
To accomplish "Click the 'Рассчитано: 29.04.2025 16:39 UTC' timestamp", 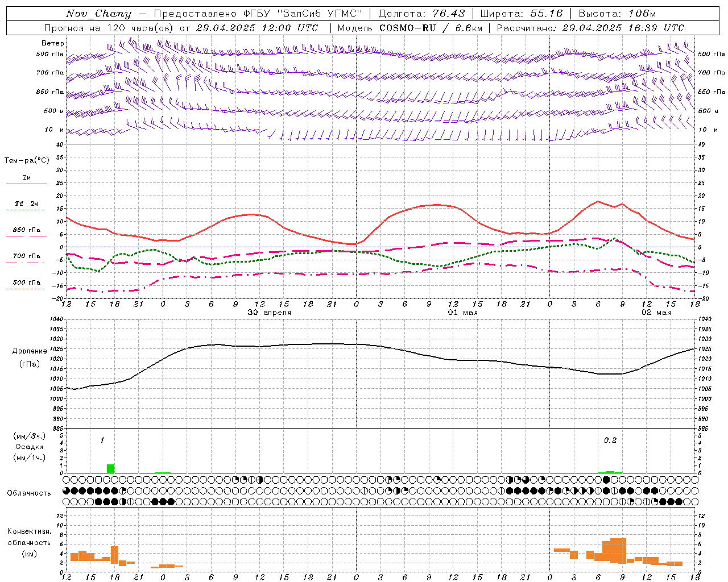I will pos(590,28).
